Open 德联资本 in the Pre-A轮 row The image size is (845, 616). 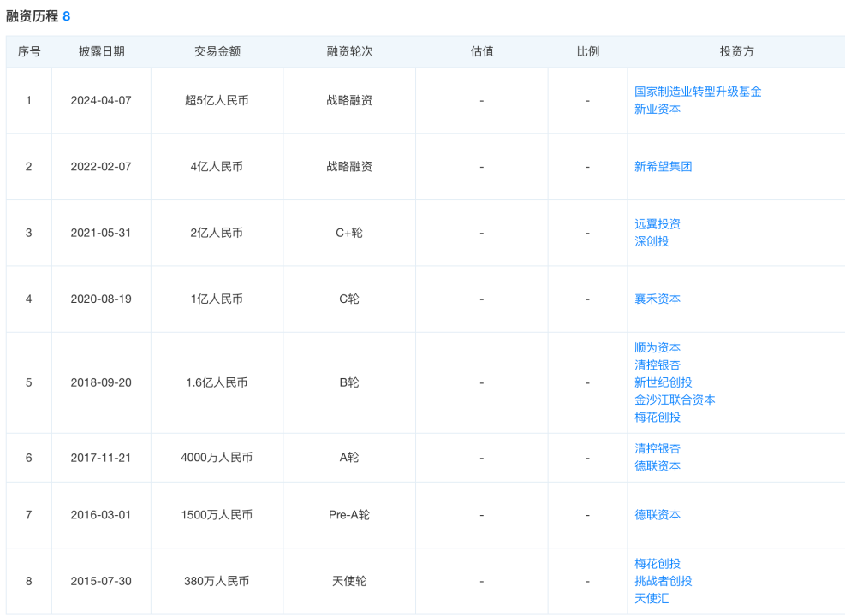(x=658, y=515)
